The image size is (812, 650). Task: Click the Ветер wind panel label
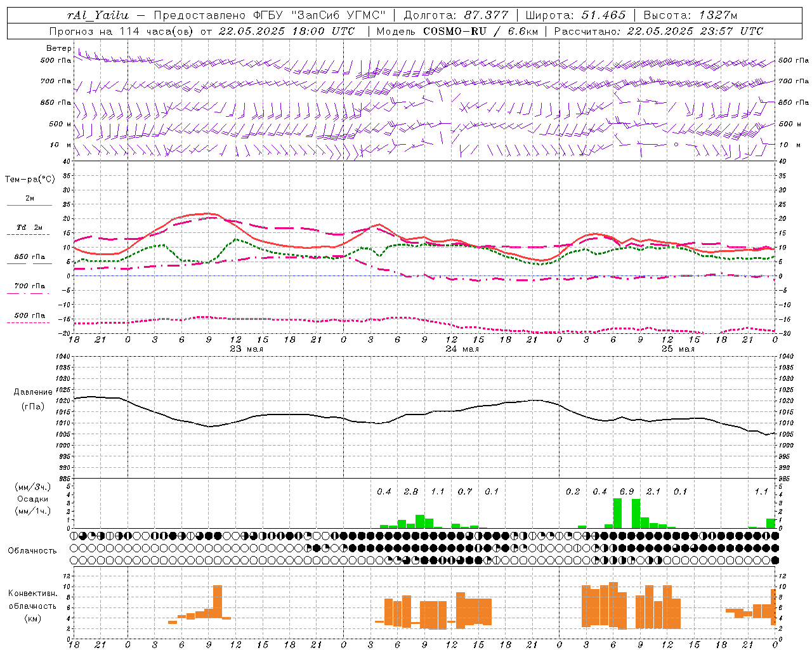pyautogui.click(x=59, y=48)
